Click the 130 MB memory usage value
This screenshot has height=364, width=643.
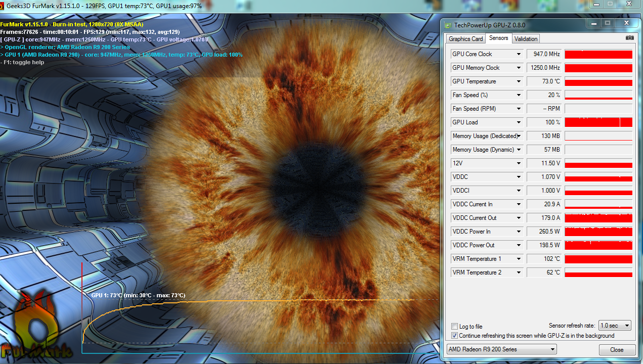544,136
